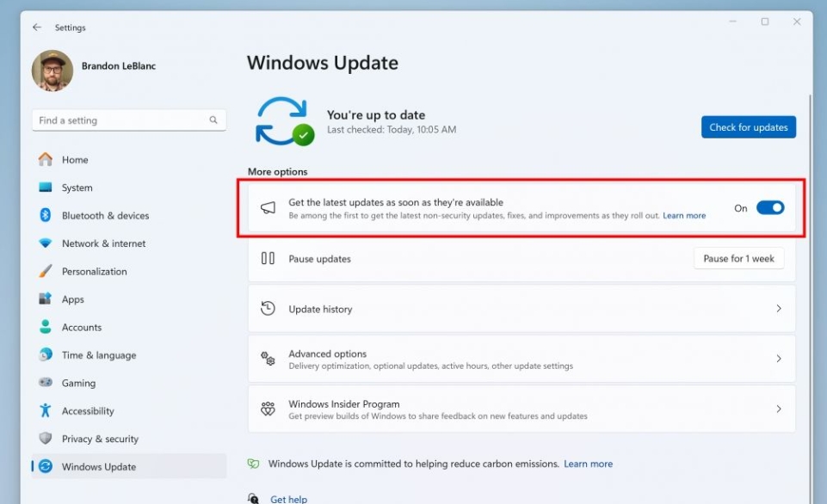Minimize the Settings window

click(x=732, y=22)
